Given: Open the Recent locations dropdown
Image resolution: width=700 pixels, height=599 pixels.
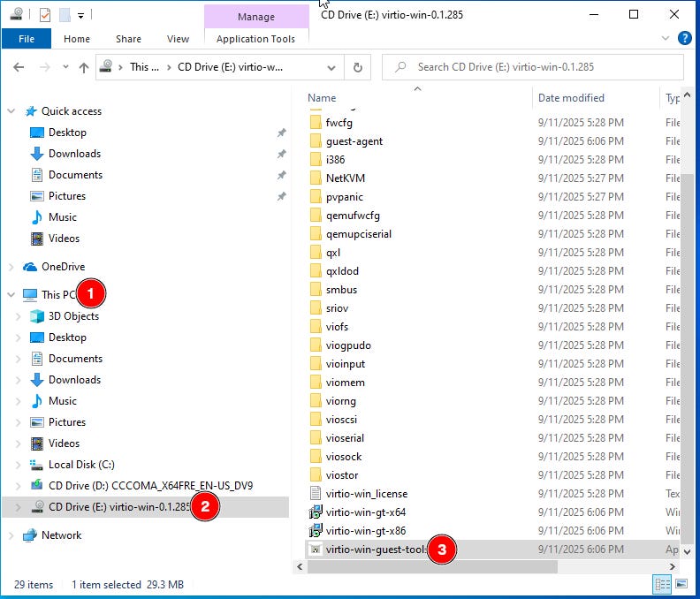Looking at the screenshot, I should click(x=65, y=67).
